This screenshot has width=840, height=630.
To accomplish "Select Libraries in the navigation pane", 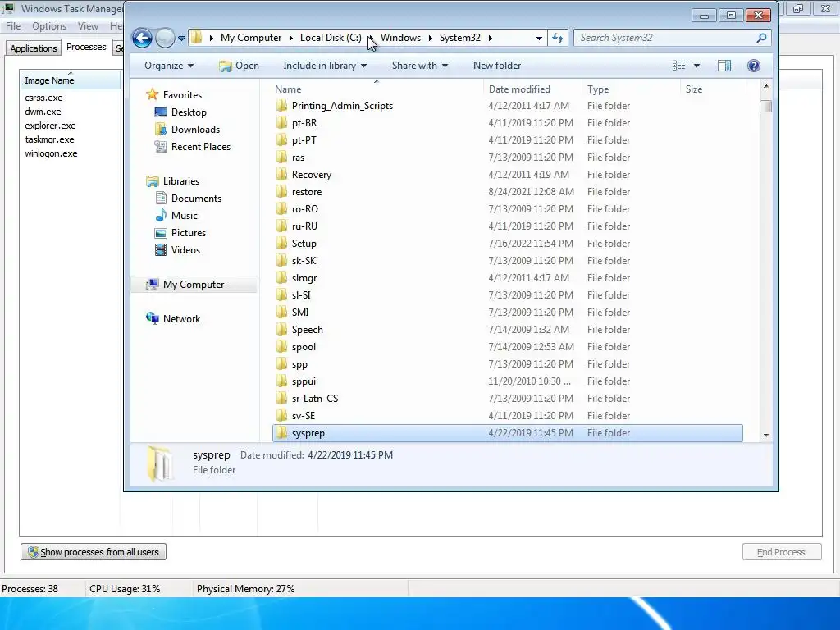I will click(x=181, y=181).
